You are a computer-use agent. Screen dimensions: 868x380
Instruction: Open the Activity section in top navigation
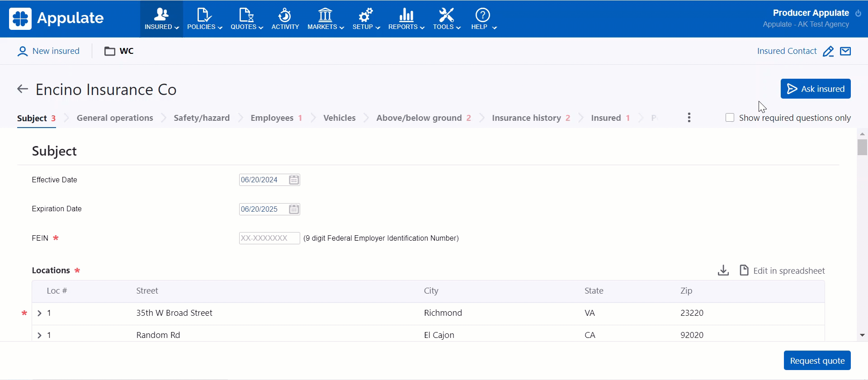pyautogui.click(x=285, y=19)
